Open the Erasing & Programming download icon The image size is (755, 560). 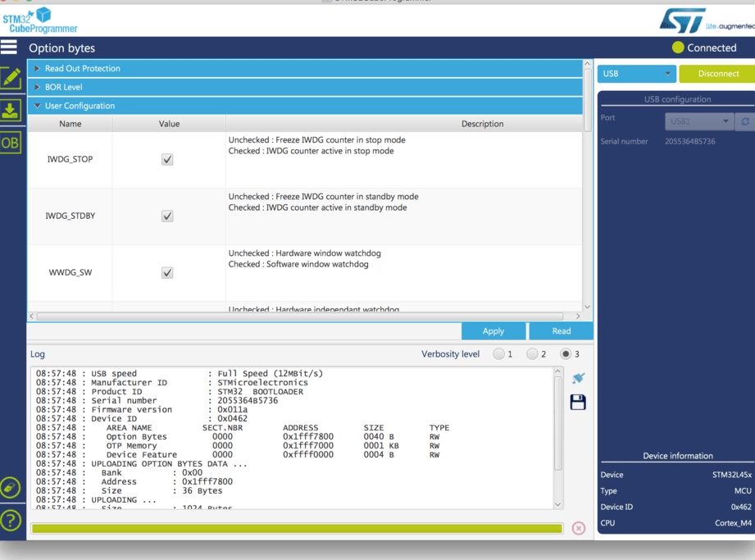tap(10, 110)
